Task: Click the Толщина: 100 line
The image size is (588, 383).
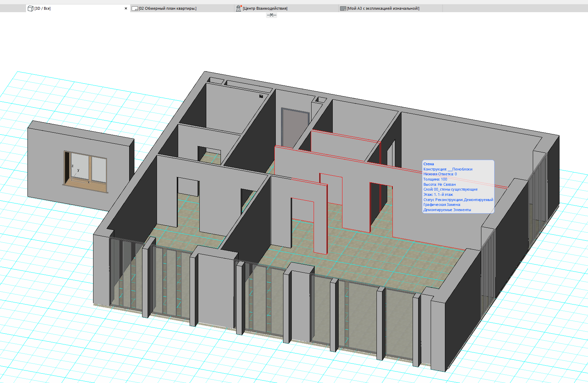Action: tap(435, 179)
